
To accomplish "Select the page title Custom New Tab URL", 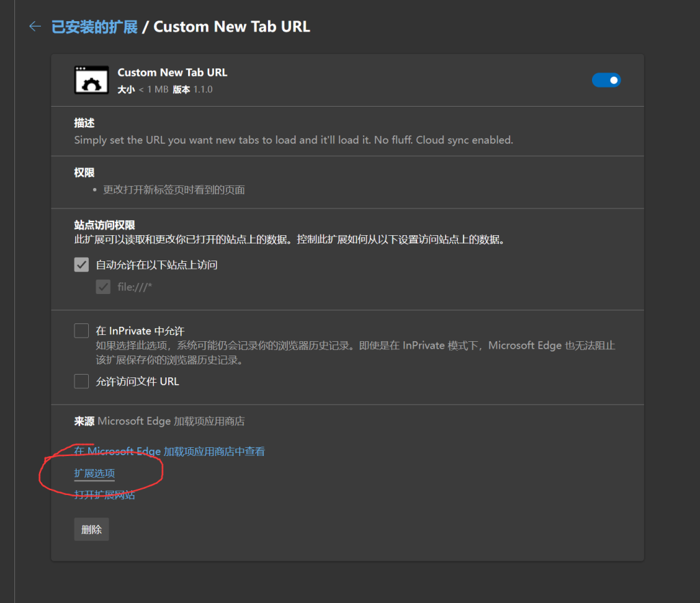I will (x=232, y=27).
